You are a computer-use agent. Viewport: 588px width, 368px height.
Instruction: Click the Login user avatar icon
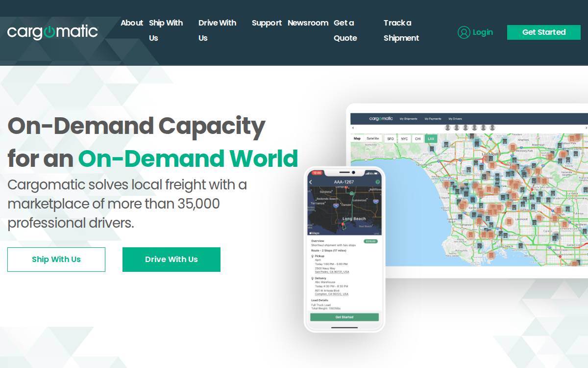464,32
